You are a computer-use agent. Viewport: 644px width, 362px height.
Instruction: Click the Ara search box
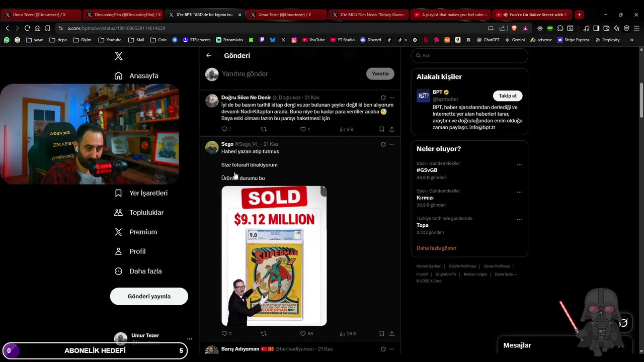[x=469, y=56]
